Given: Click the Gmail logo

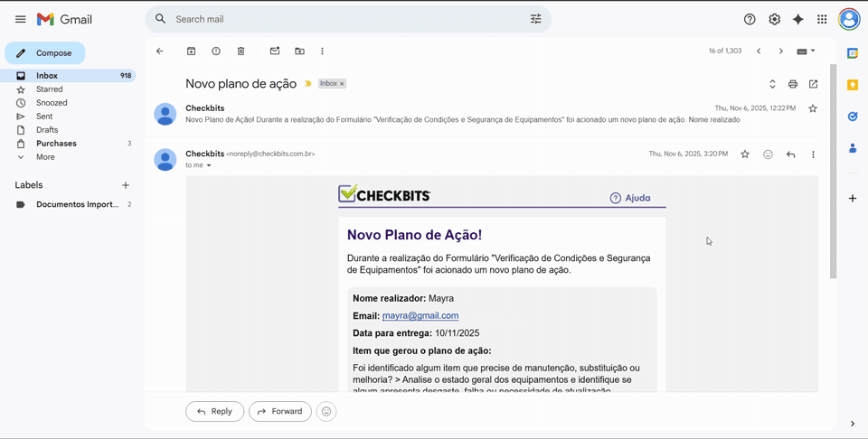Looking at the screenshot, I should point(64,19).
